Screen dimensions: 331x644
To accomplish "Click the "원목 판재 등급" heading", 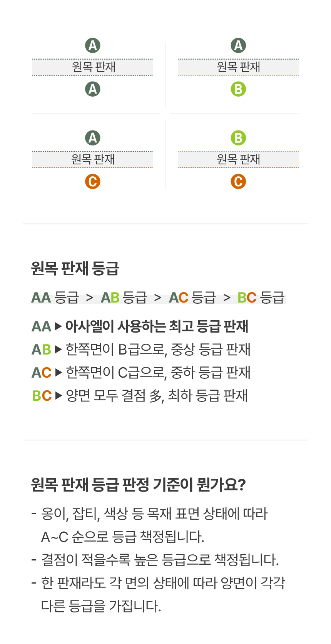I will 75,268.
